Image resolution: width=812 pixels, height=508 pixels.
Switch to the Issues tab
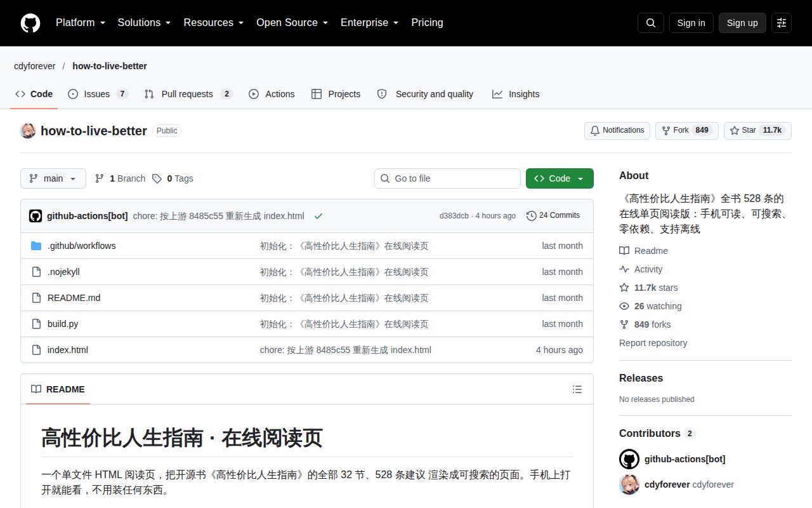click(x=98, y=94)
